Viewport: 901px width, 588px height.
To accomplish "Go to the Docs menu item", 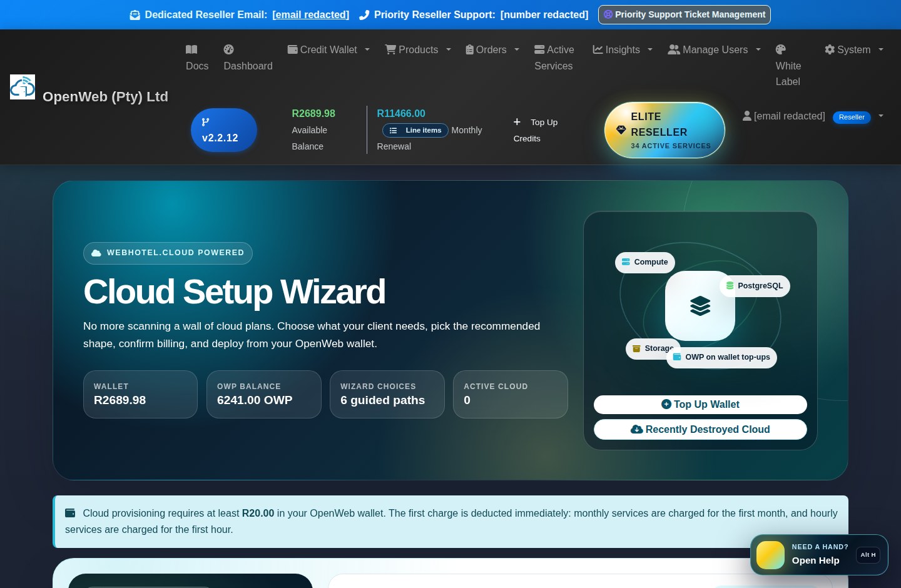I will pos(197,58).
